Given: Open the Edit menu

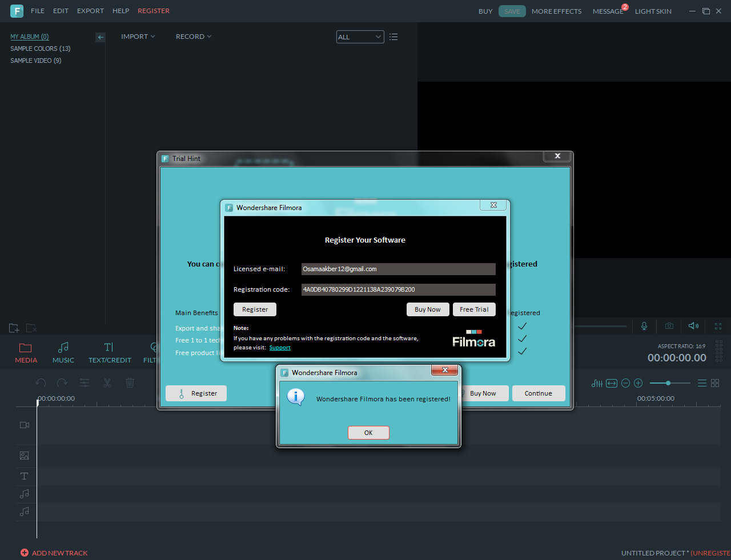Looking at the screenshot, I should coord(61,11).
